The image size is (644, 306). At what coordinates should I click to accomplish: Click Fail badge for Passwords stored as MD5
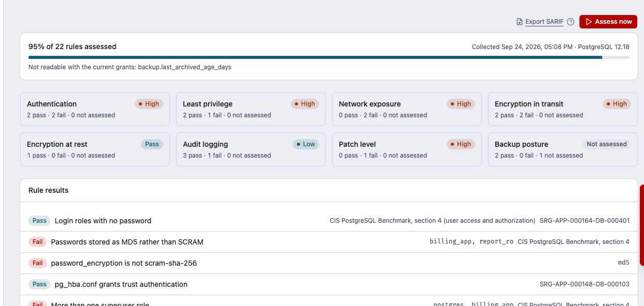(38, 242)
